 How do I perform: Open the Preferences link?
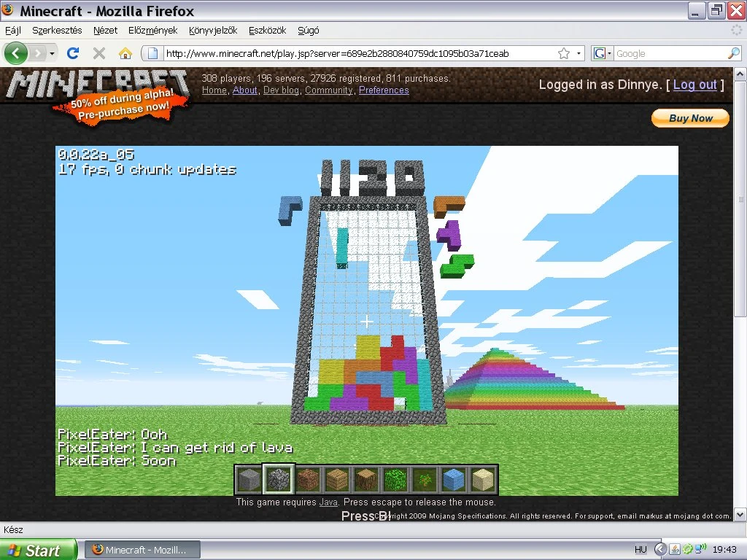(384, 90)
